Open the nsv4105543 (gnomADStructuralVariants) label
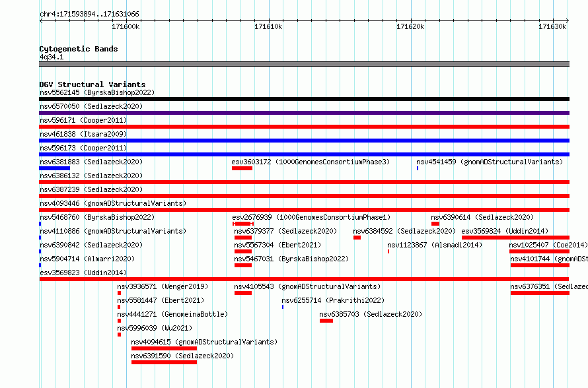 307,286
